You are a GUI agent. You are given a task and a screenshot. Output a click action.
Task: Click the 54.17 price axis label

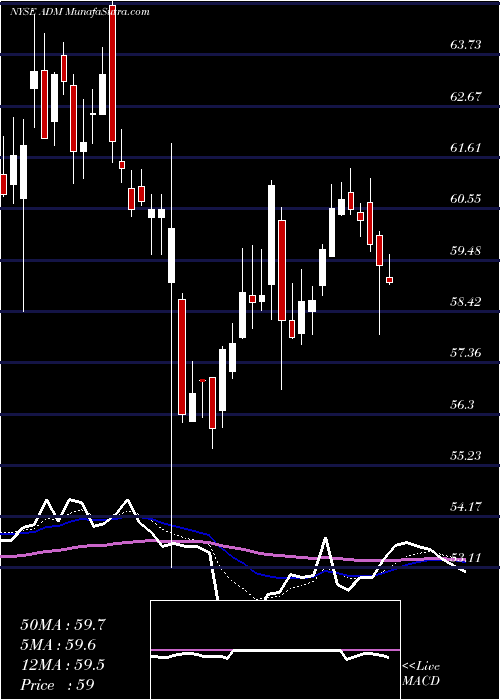[466, 507]
